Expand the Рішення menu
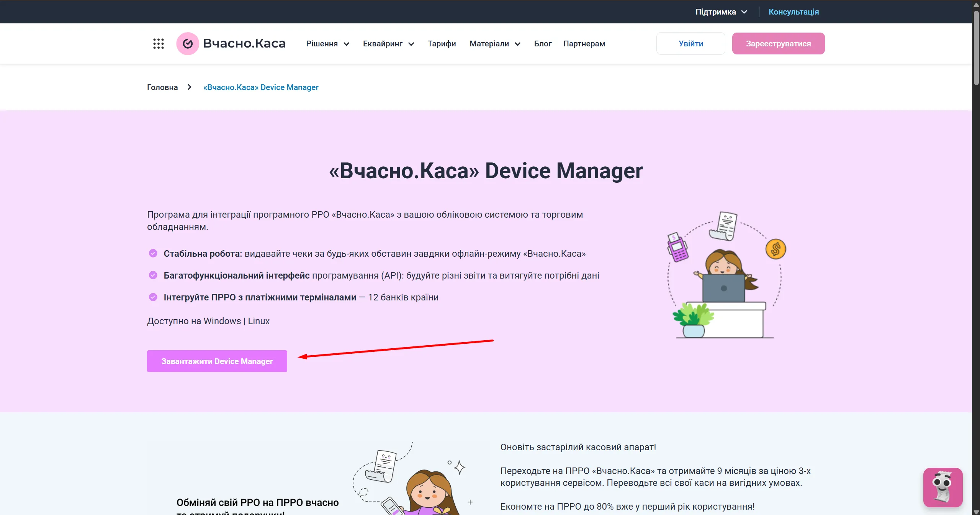This screenshot has height=515, width=980. pos(327,44)
